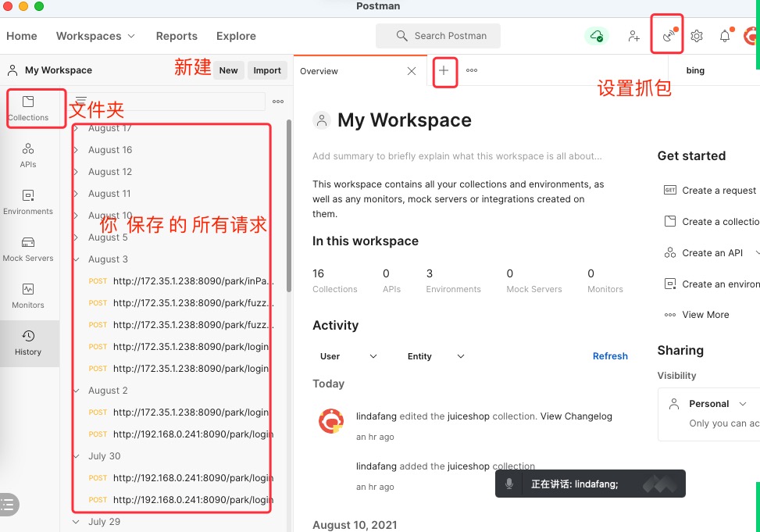Image resolution: width=760 pixels, height=532 pixels.
Task: Open the History sidebar section
Action: coord(28,344)
